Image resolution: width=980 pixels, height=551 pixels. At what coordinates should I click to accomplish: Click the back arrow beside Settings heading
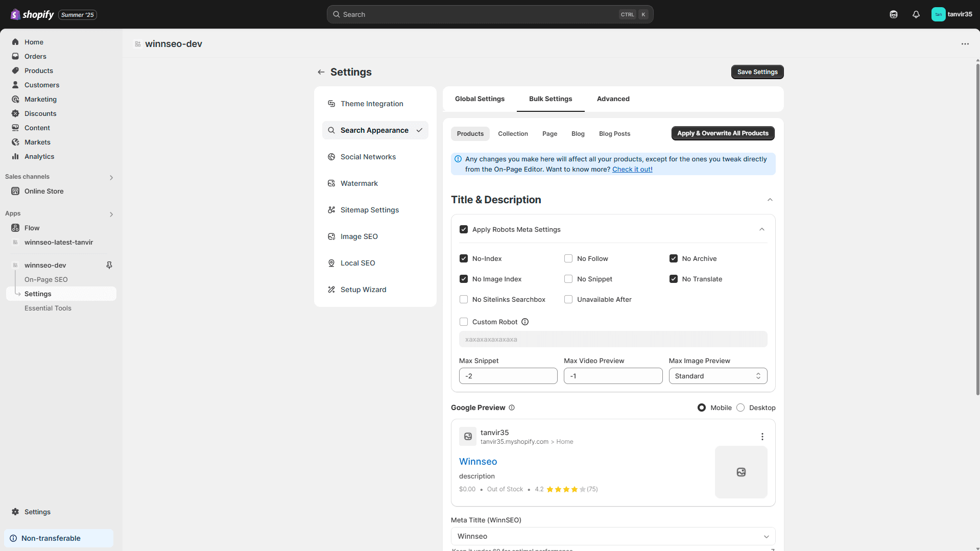click(321, 72)
